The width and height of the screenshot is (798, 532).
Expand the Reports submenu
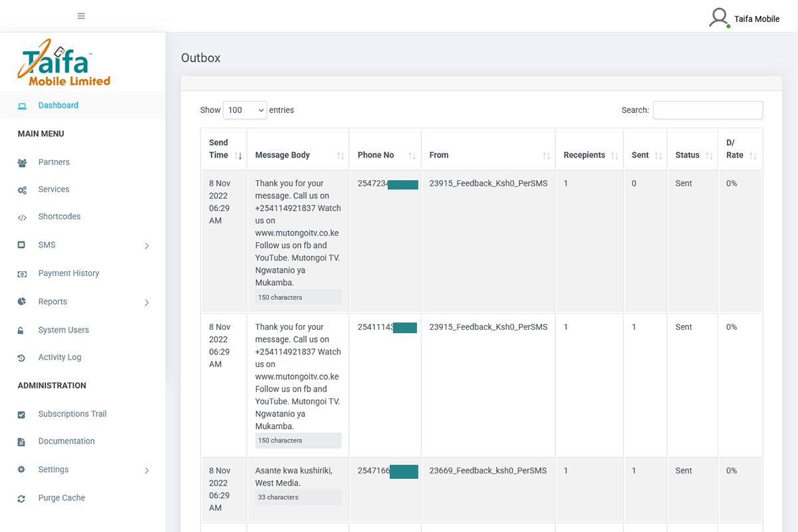coord(147,303)
